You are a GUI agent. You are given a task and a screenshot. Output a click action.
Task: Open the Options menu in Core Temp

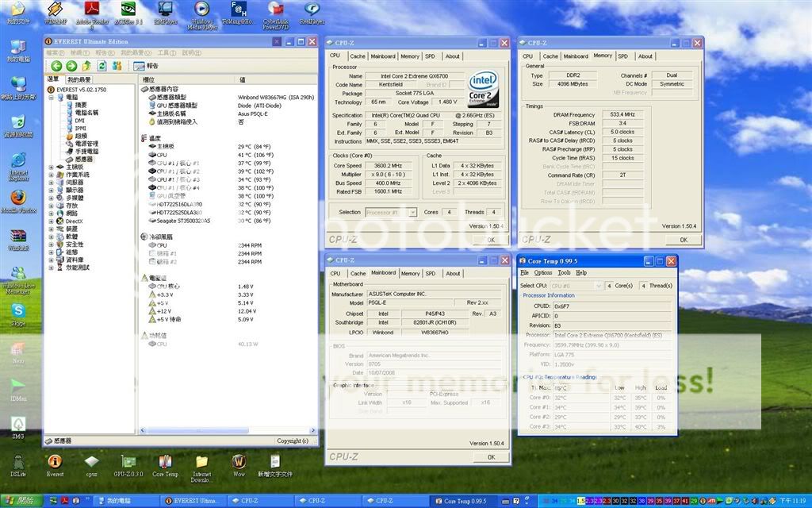542,272
